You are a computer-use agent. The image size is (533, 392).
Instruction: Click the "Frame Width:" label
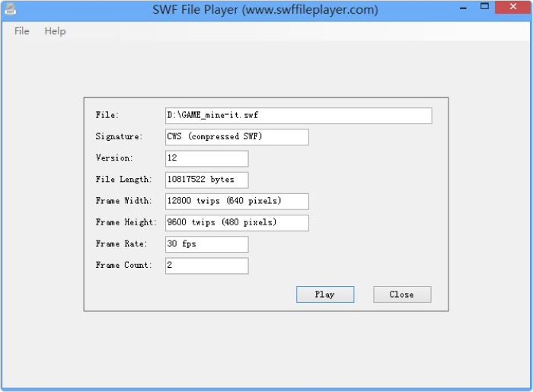click(x=123, y=201)
